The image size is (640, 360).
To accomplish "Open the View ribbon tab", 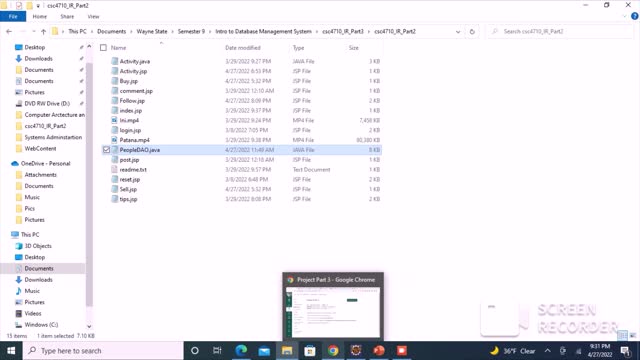I will coord(93,17).
